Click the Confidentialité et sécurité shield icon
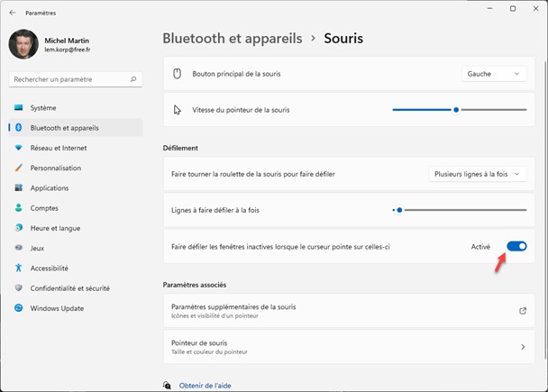548x392 pixels. [18, 287]
